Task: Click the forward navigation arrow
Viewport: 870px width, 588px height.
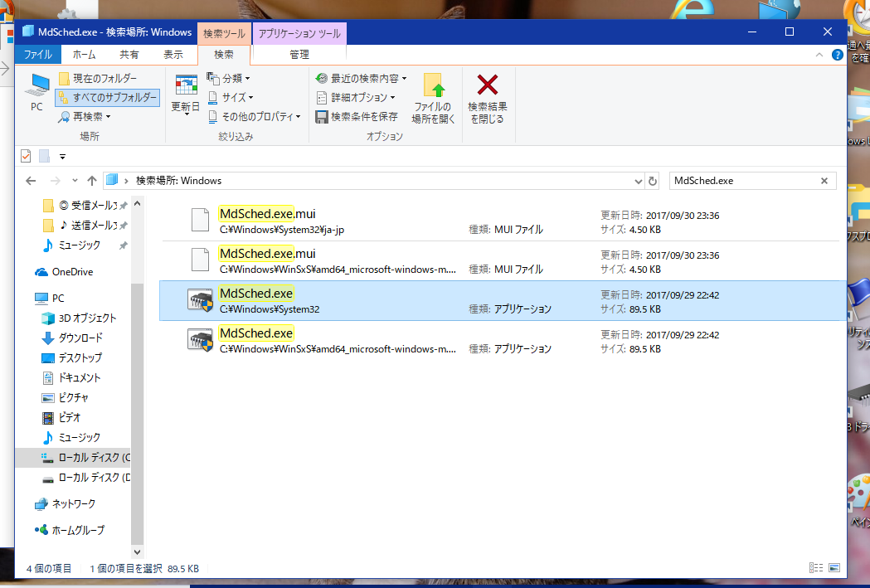Action: click(x=55, y=181)
